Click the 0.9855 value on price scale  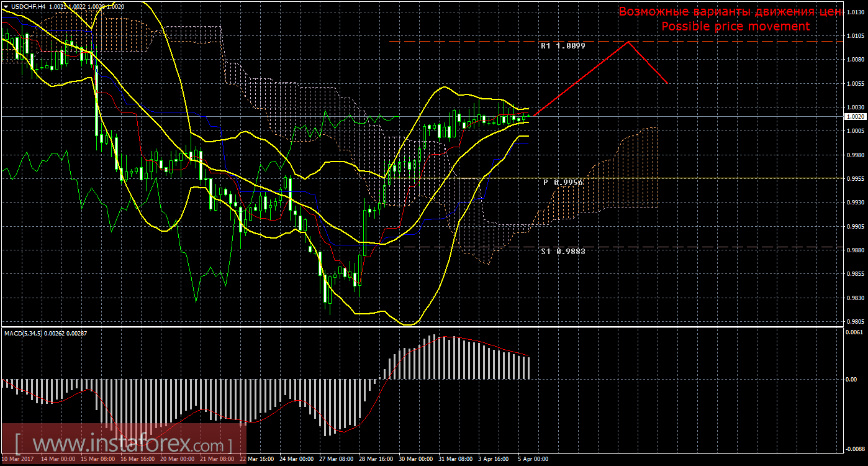pos(855,274)
